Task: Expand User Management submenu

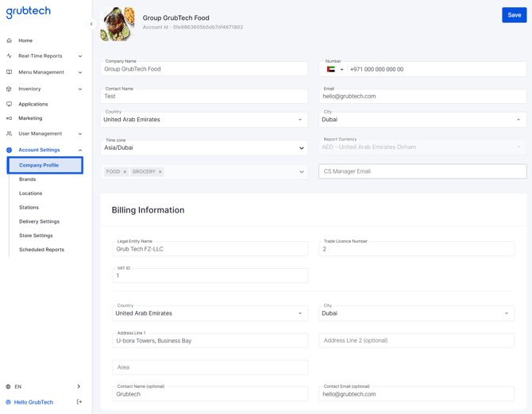Action: (80, 134)
